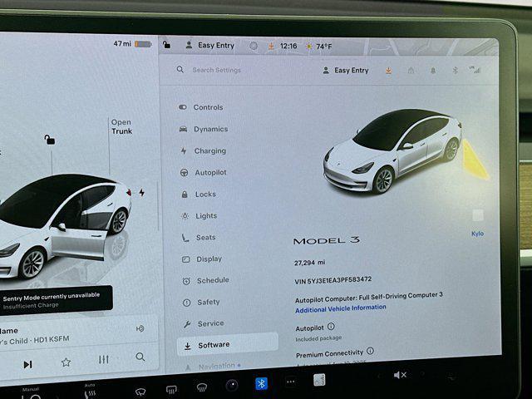Favorite the station with the star icon

tap(66, 362)
